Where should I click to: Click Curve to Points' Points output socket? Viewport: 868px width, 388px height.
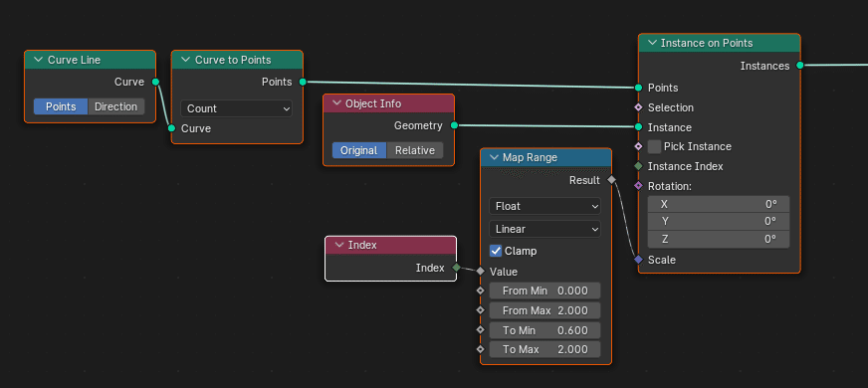tap(303, 82)
